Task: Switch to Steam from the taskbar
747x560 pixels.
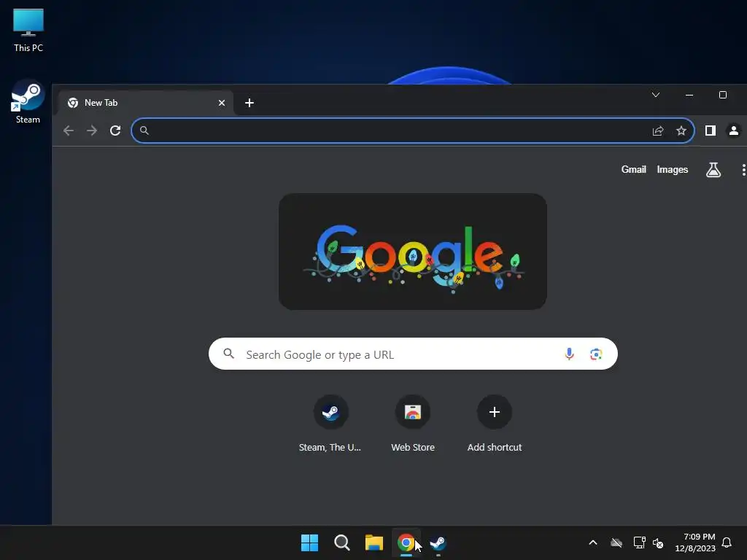Action: tap(438, 542)
